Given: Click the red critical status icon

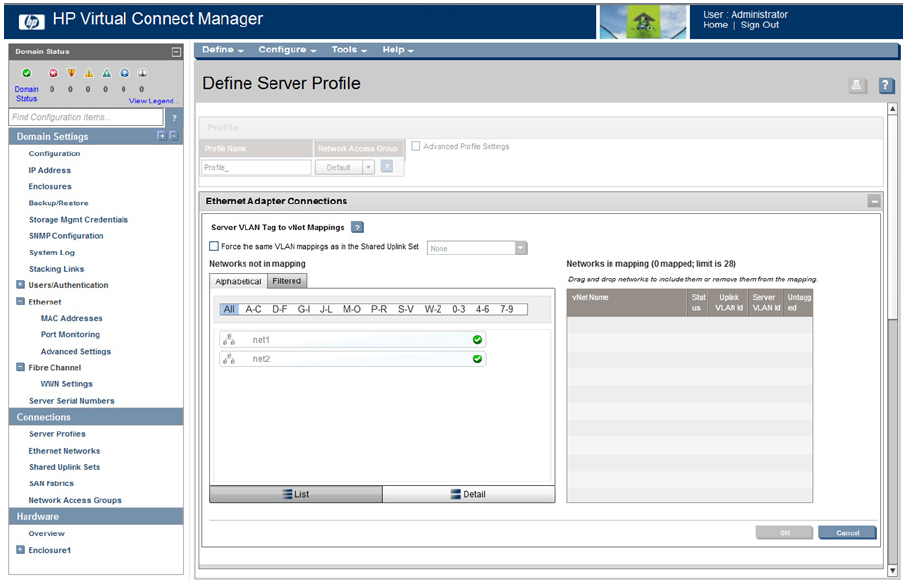Looking at the screenshot, I should 54,73.
